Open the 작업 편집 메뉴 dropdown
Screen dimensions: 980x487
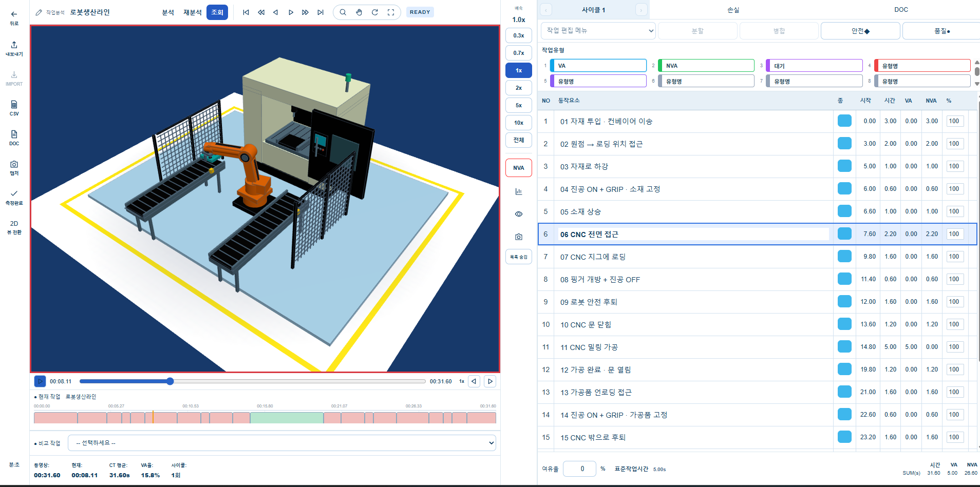(x=598, y=31)
